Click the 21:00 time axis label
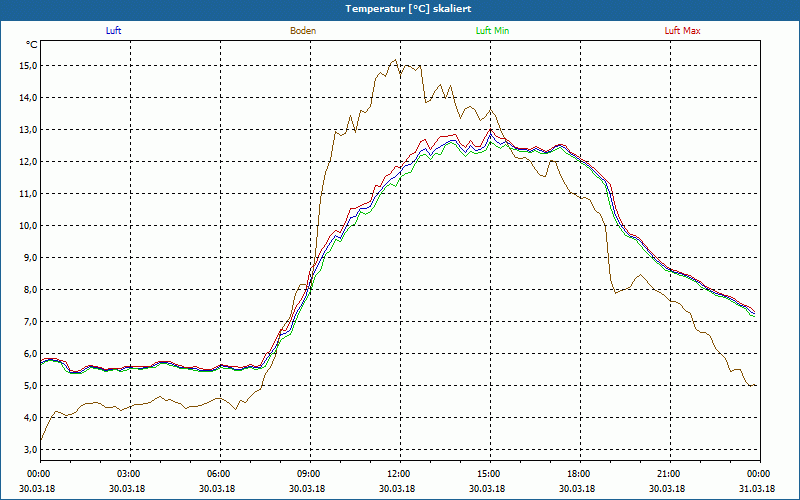Viewport: 800px width, 500px height. point(670,474)
